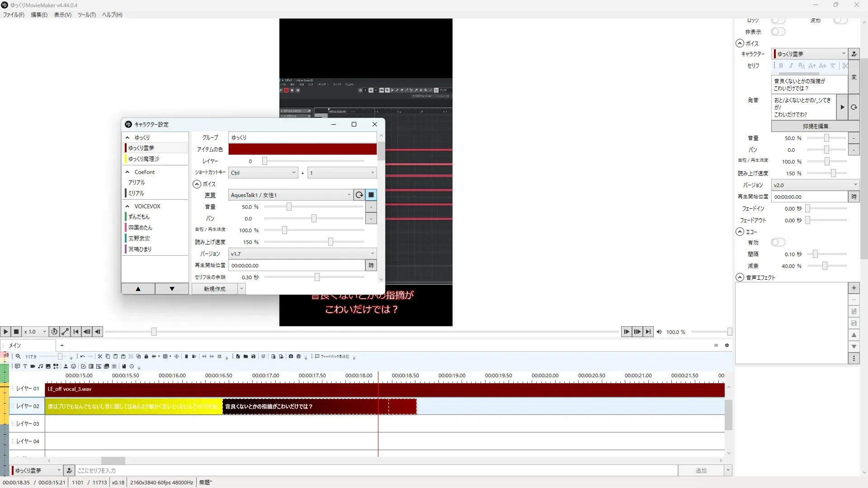Image resolution: width=868 pixels, height=488 pixels.
Task: Click the text item T icon
Action: click(x=25, y=366)
